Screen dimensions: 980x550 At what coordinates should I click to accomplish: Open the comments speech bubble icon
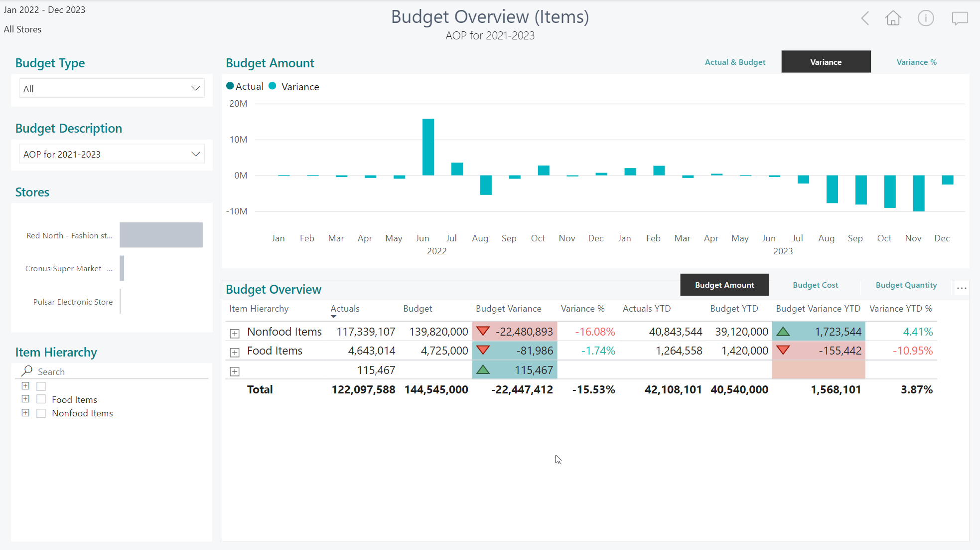960,18
